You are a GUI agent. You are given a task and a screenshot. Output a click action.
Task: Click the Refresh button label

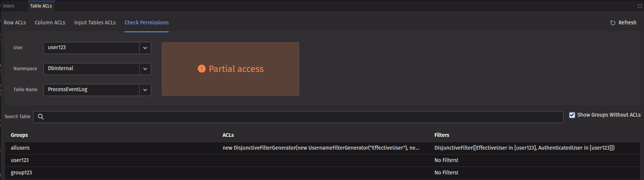(x=627, y=22)
